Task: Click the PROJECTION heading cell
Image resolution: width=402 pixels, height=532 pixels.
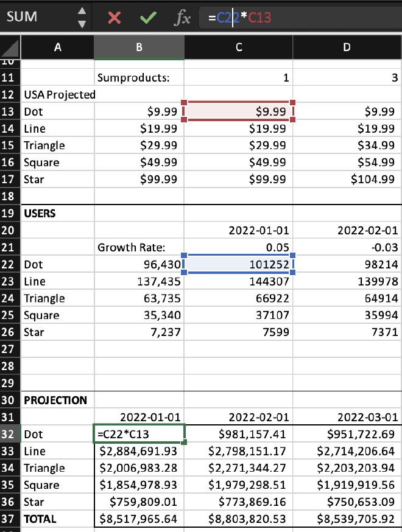Action: [x=57, y=400]
